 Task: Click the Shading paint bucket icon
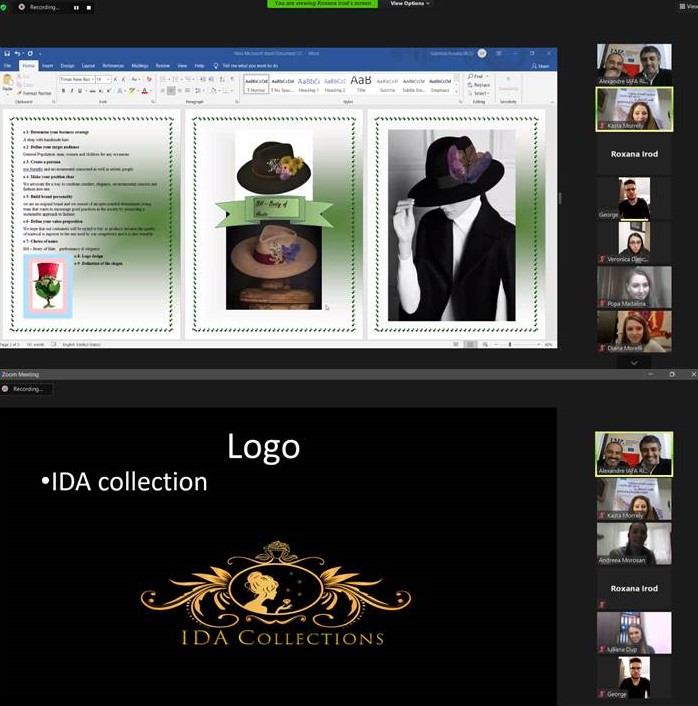213,91
